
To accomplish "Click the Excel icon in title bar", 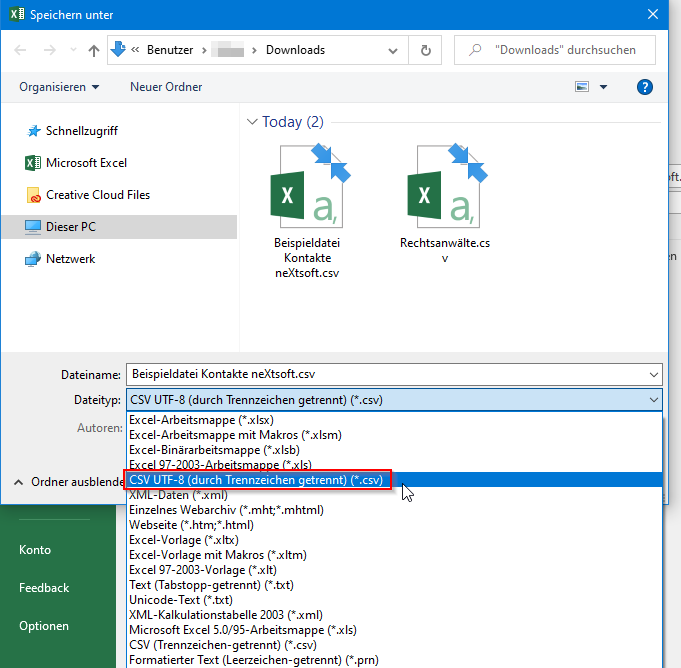I will 17,14.
